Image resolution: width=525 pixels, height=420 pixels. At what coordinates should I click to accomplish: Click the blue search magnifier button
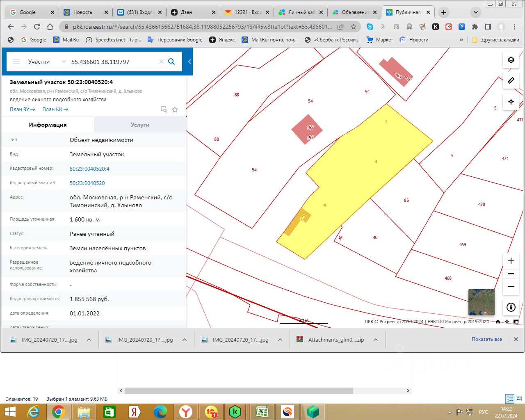[x=171, y=62]
